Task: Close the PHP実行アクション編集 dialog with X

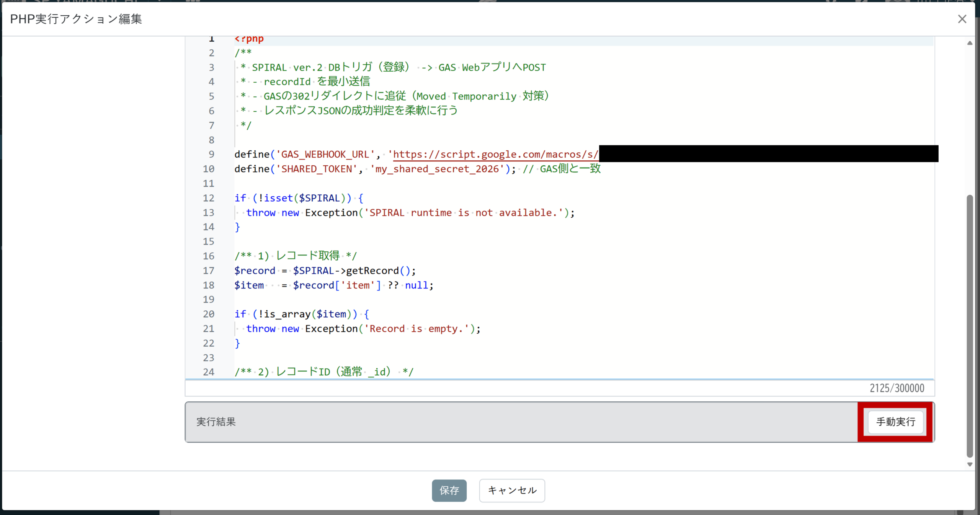Action: coord(962,19)
